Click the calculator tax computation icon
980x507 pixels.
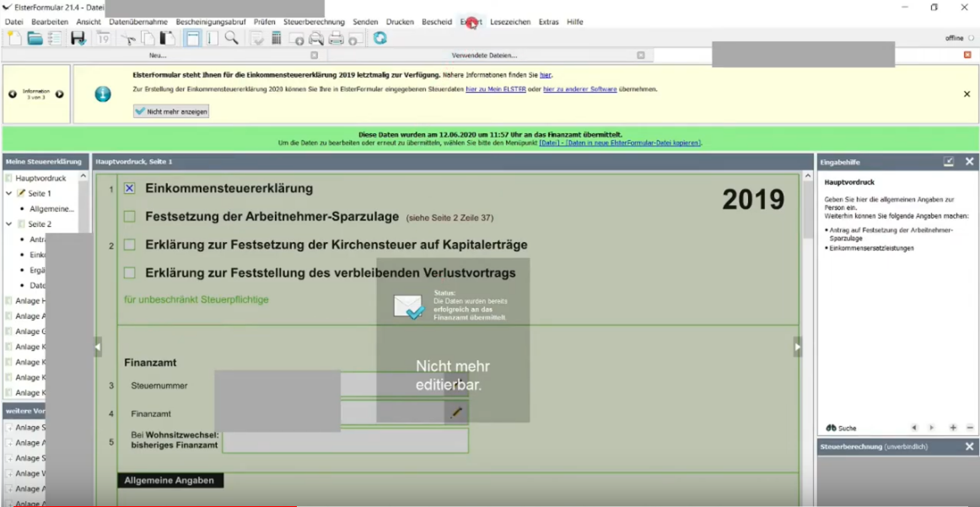277,38
